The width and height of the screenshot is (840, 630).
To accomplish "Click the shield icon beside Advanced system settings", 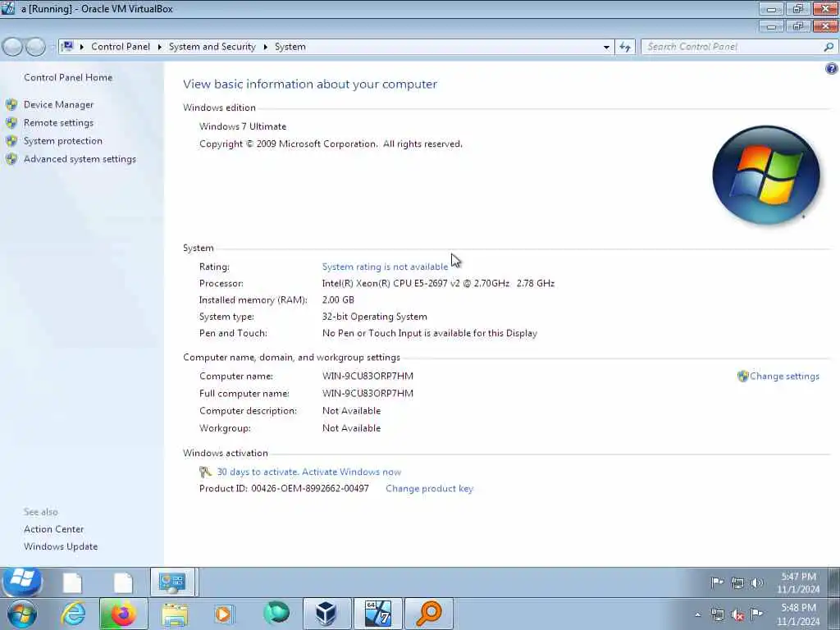I will coord(11,159).
